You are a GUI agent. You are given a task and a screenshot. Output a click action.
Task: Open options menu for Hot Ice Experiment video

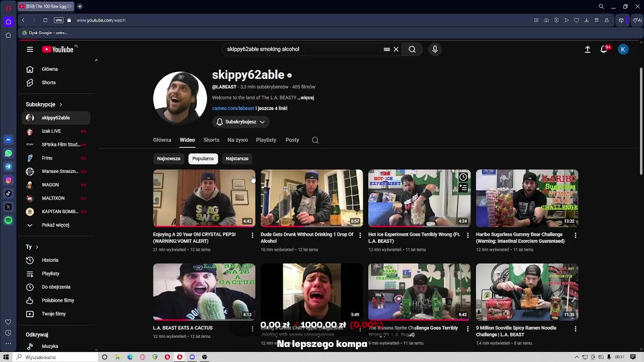468,235
